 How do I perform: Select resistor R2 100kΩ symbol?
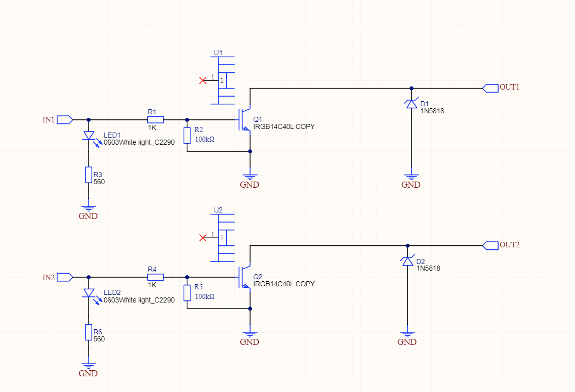187,136
